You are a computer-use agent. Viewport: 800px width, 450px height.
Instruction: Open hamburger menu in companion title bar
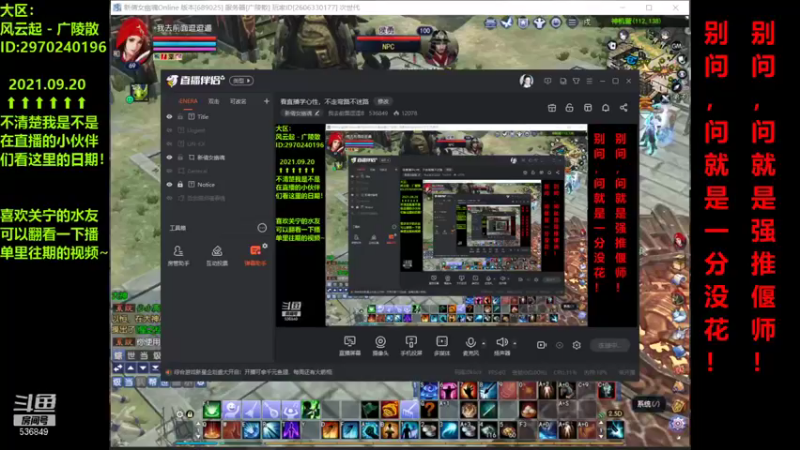[589, 81]
